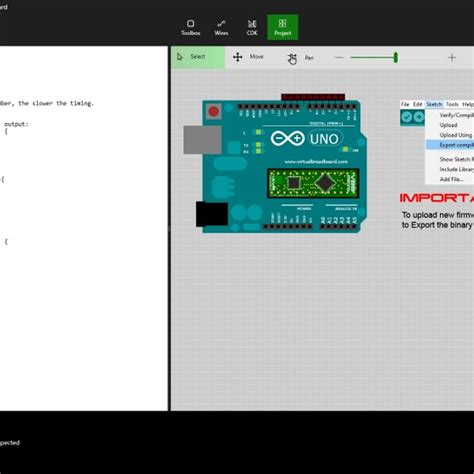Open the File menu in Arduino IDE image
Screen dimensions: 474x474
tap(405, 104)
